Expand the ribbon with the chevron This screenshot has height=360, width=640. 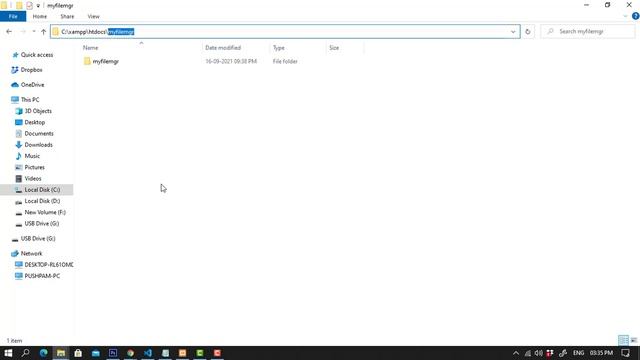coord(625,16)
